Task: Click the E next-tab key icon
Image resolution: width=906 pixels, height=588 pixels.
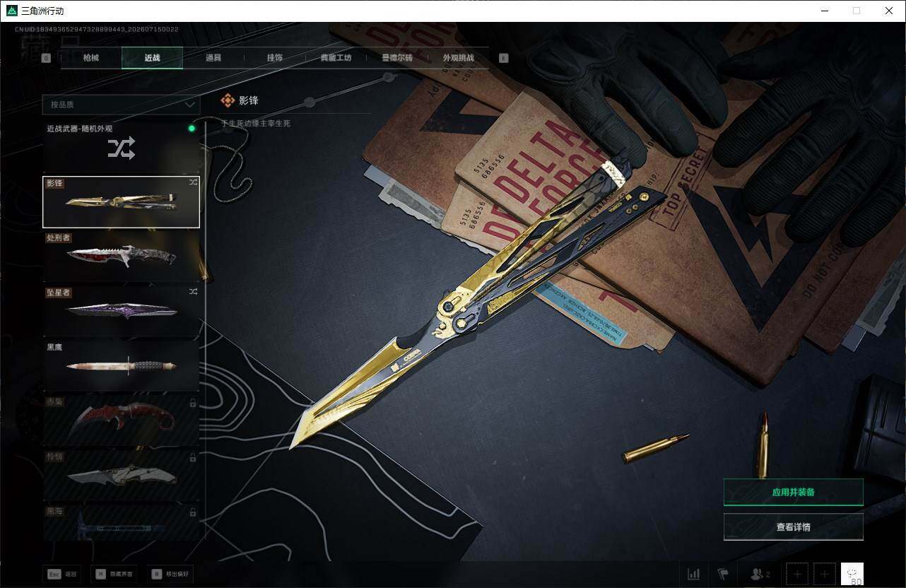Action: click(503, 59)
